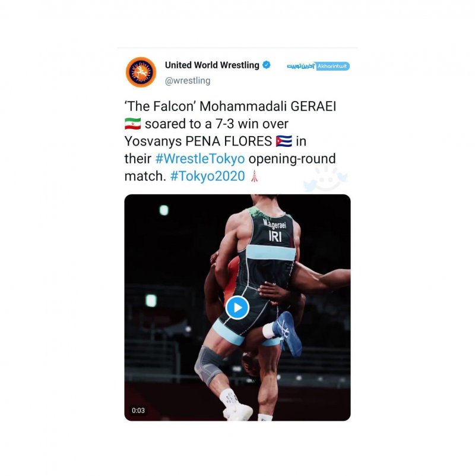
Task: Click the faint Twitter bird watermark
Action: coord(325,178)
